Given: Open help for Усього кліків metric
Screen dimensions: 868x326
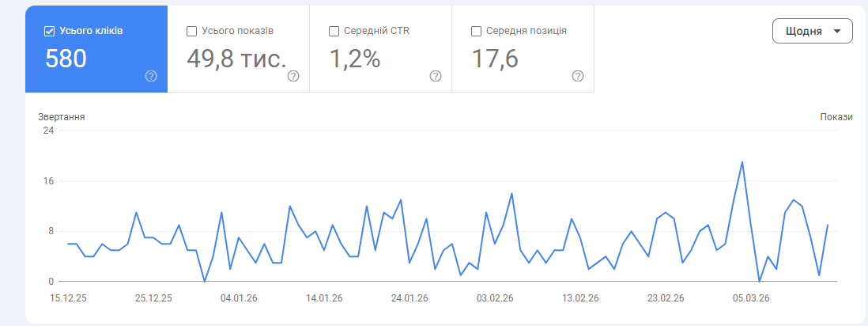Looking at the screenshot, I should (151, 76).
